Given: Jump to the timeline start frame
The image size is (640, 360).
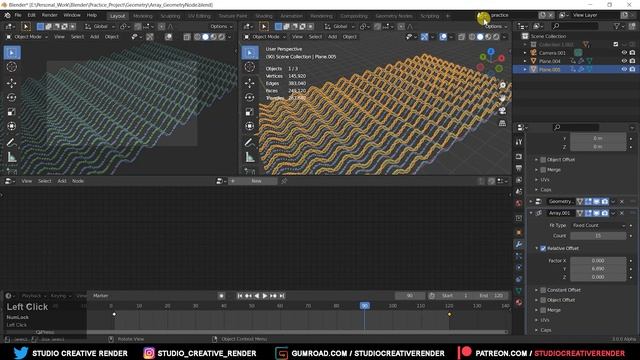Looking at the screenshot, I should pyautogui.click(x=240, y=296).
